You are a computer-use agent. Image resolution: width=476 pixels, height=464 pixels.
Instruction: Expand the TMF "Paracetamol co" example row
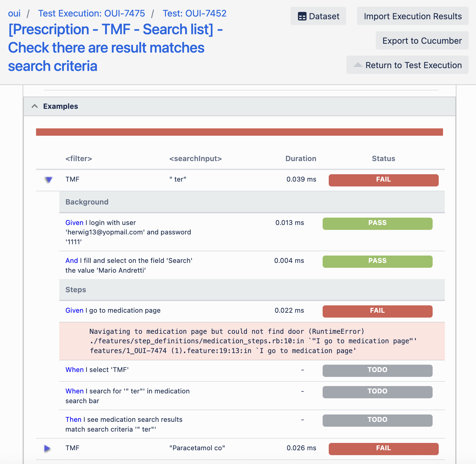pyautogui.click(x=47, y=448)
